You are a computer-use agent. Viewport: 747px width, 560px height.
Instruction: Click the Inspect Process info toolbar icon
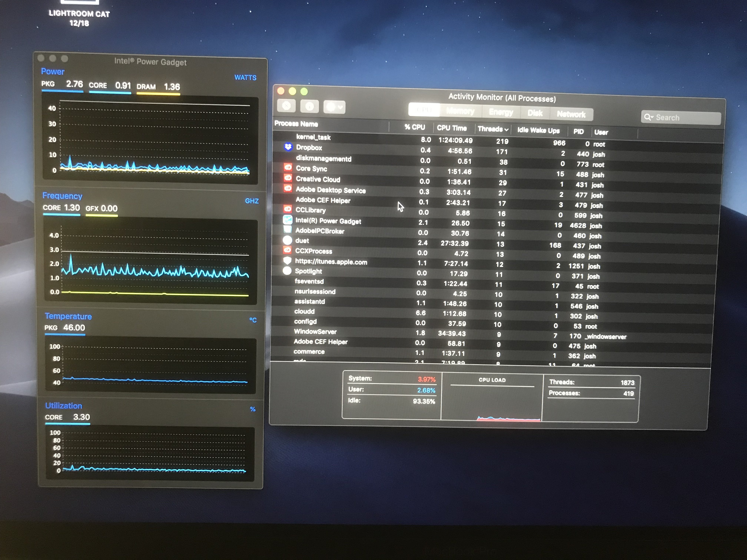(x=309, y=107)
